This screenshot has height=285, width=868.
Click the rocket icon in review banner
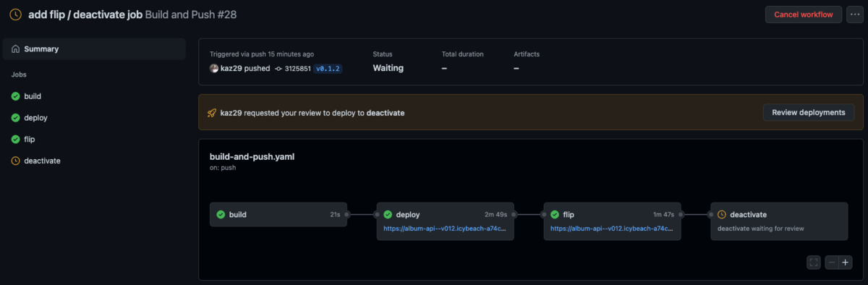(x=212, y=113)
